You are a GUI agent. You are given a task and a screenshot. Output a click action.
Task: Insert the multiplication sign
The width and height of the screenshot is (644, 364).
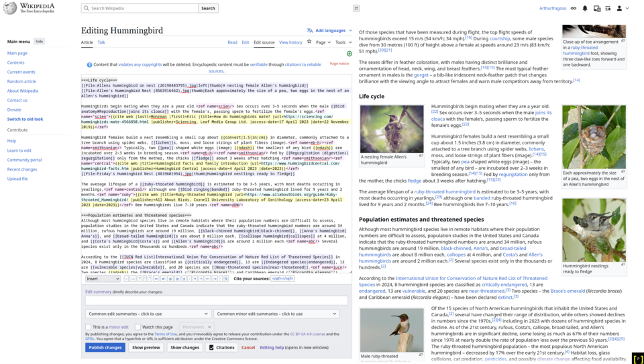click(x=195, y=279)
